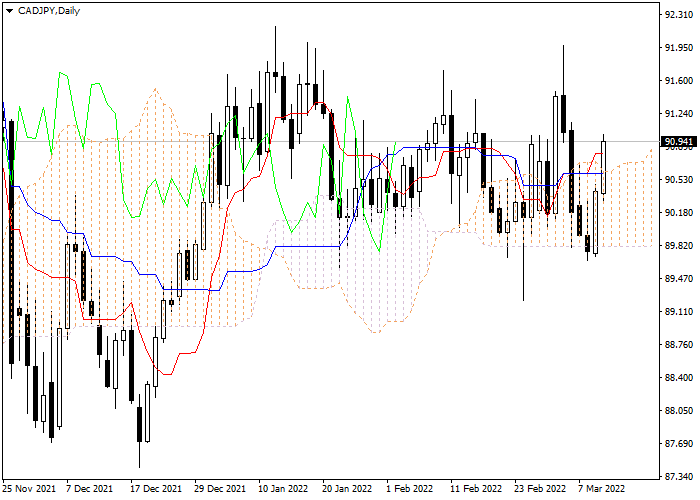Image resolution: width=700 pixels, height=500 pixels.
Task: Click the 89.820 price scale label
Action: [679, 246]
